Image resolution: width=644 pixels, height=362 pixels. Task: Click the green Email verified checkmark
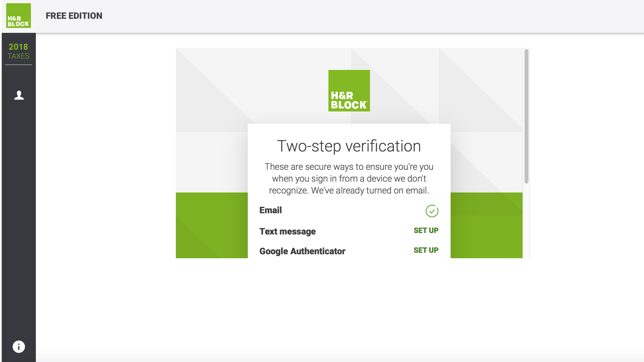tap(432, 211)
